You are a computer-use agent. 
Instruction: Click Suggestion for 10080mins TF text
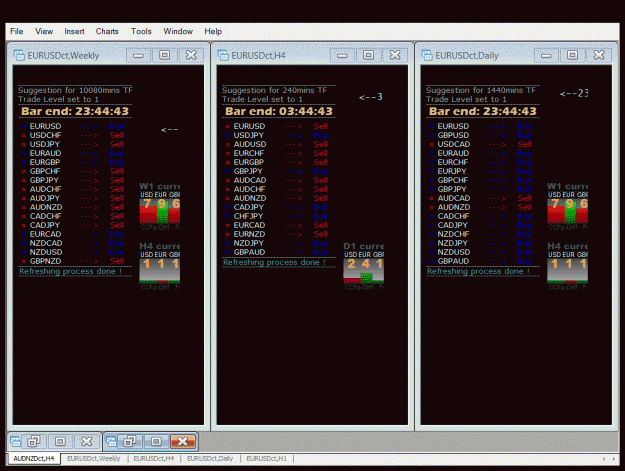(75, 90)
